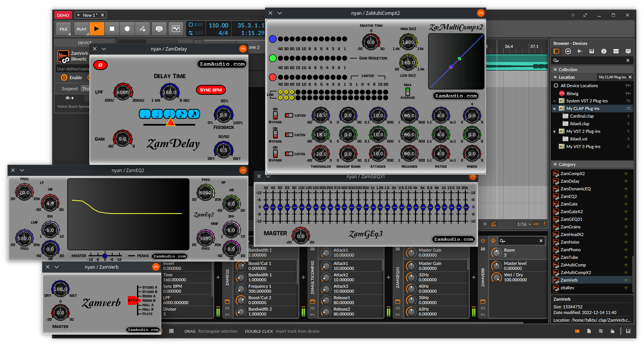Open Browser search options magnifier dropdown
Screen dimensions: 644x346
point(556,61)
